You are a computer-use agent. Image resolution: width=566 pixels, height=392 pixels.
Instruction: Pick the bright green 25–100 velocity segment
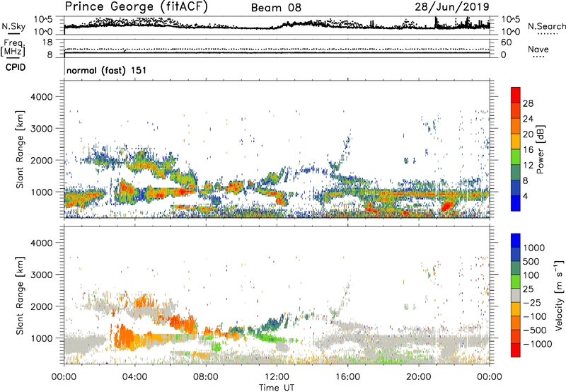point(516,282)
